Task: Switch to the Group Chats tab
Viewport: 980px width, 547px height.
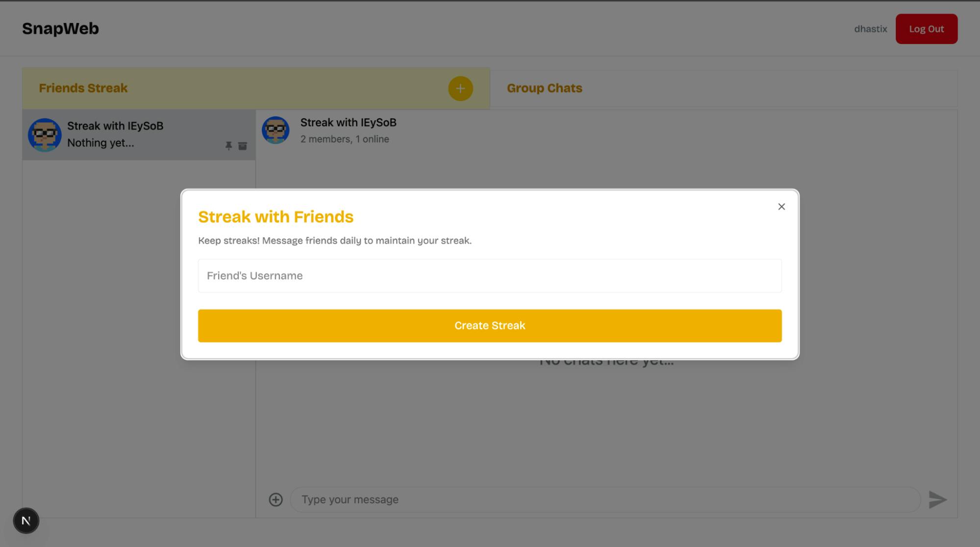Action: click(544, 88)
